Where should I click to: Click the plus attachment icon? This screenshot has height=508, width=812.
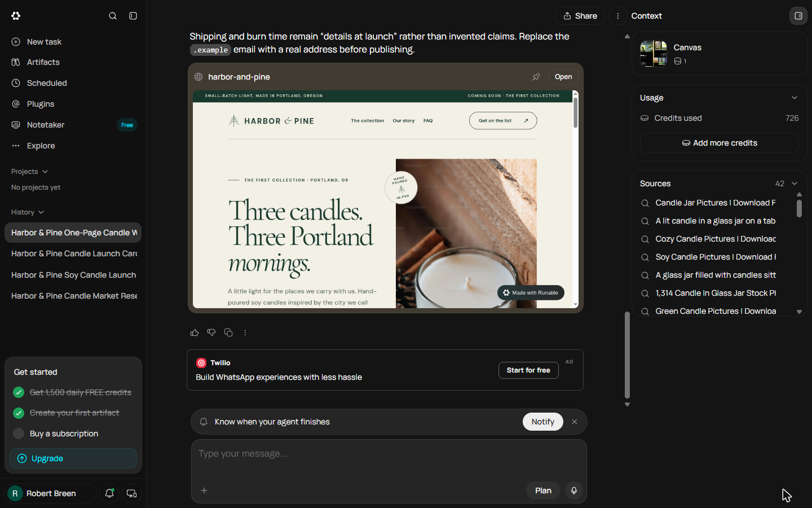(204, 491)
